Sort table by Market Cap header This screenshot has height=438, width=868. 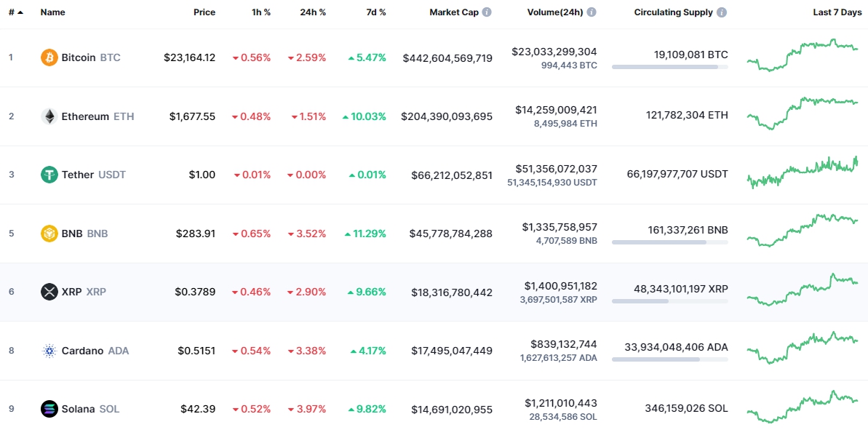[x=453, y=12]
